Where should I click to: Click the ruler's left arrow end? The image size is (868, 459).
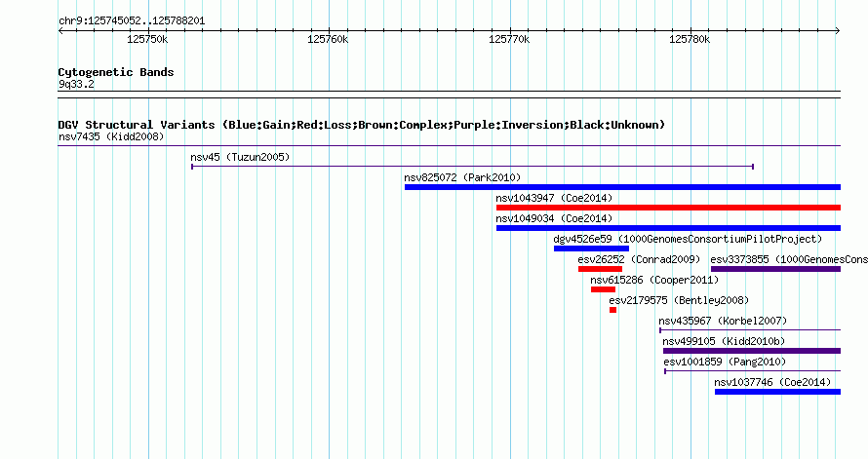(x=60, y=31)
